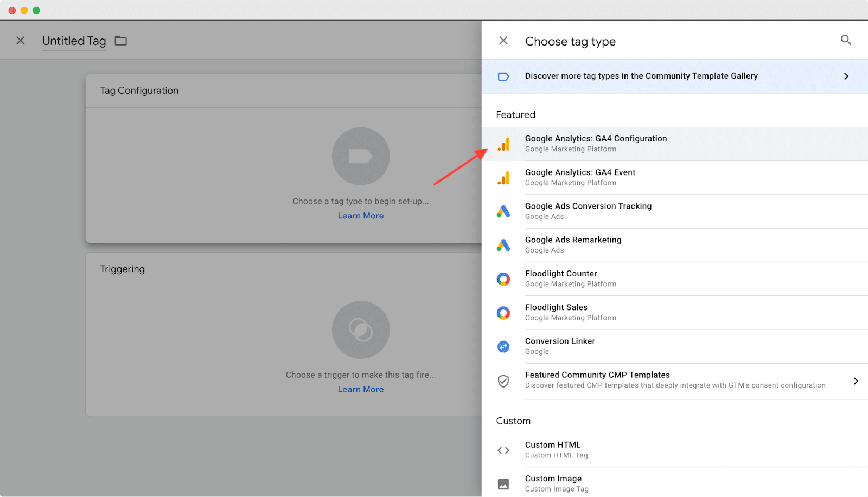The image size is (868, 497).
Task: Open Featured Community CMP Templates title
Action: pos(597,375)
